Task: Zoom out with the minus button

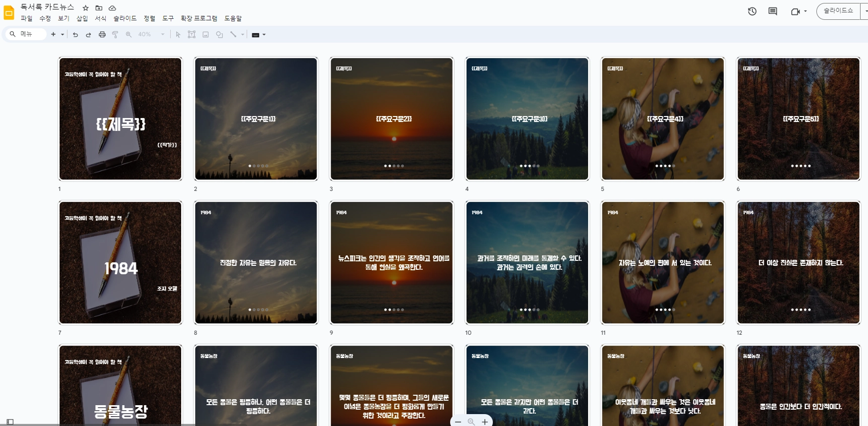Action: pos(458,422)
